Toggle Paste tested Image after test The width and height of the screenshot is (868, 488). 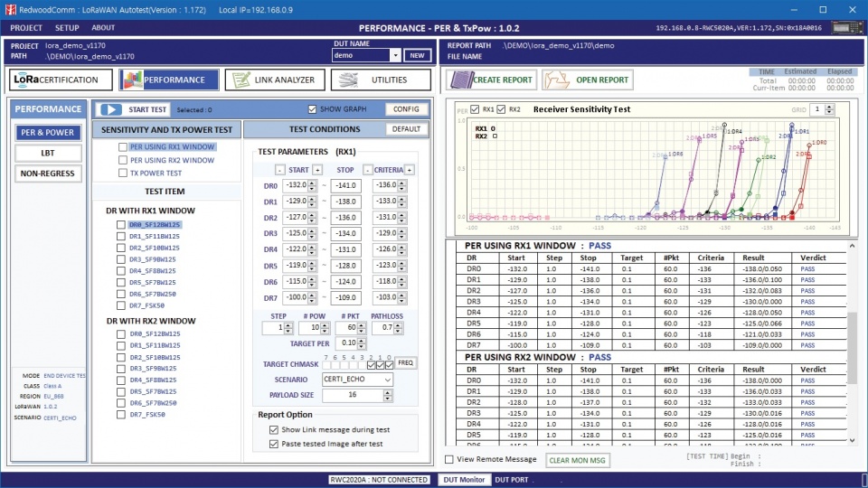273,445
